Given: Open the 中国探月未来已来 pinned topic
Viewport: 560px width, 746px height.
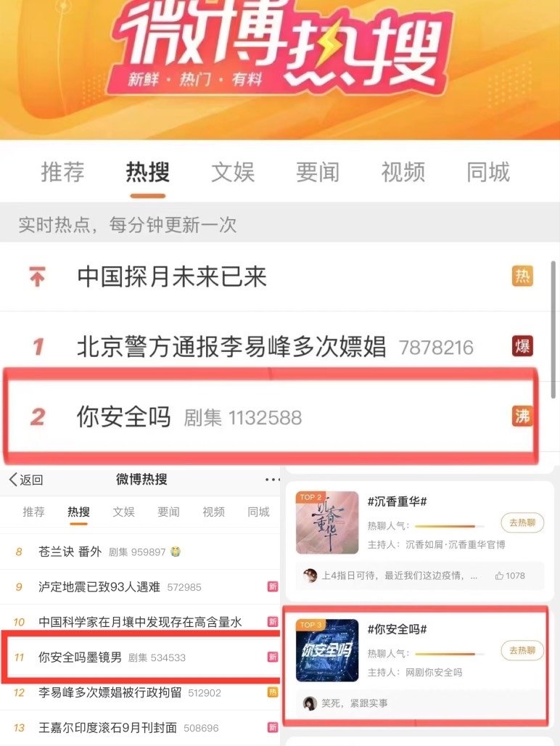Looking at the screenshot, I should coord(172,277).
